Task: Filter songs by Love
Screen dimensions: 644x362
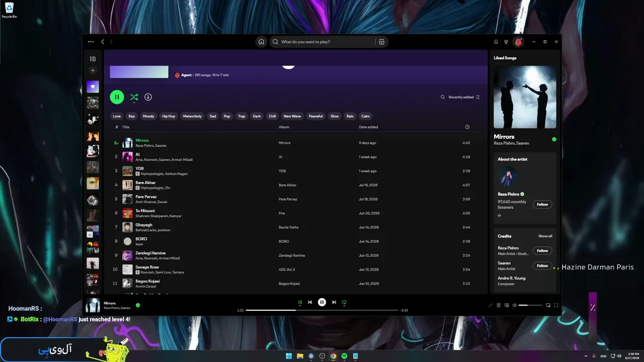Action: click(x=117, y=116)
